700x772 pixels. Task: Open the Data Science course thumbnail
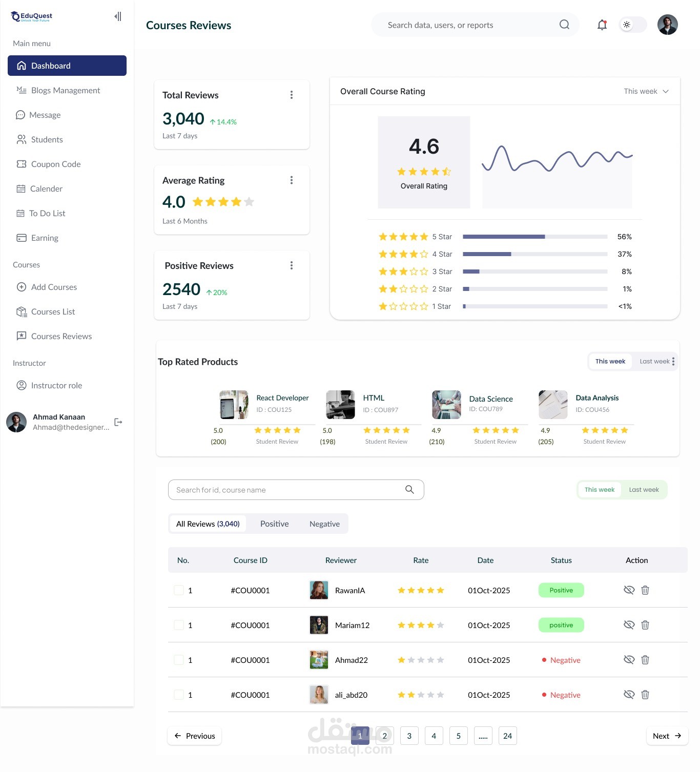pyautogui.click(x=446, y=405)
